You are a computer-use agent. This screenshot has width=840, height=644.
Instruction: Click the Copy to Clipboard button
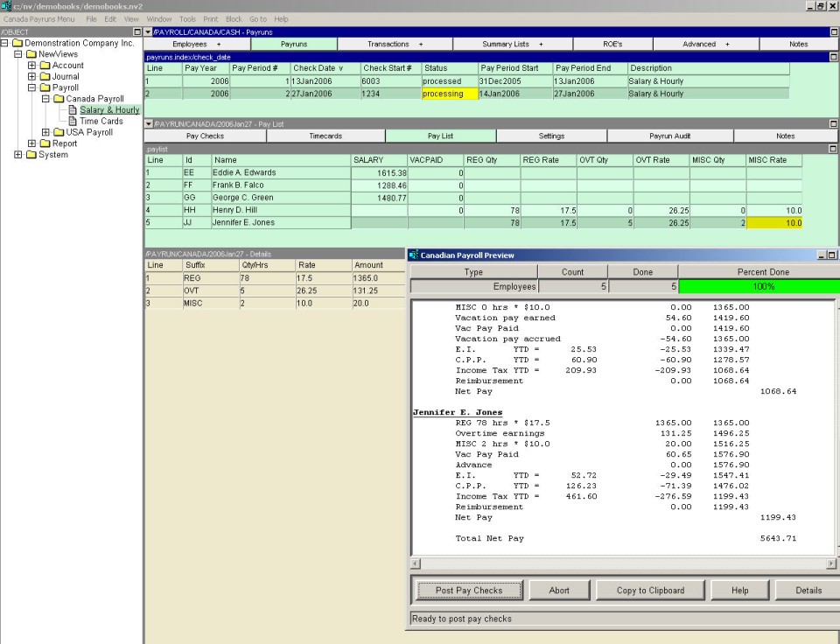pos(650,591)
